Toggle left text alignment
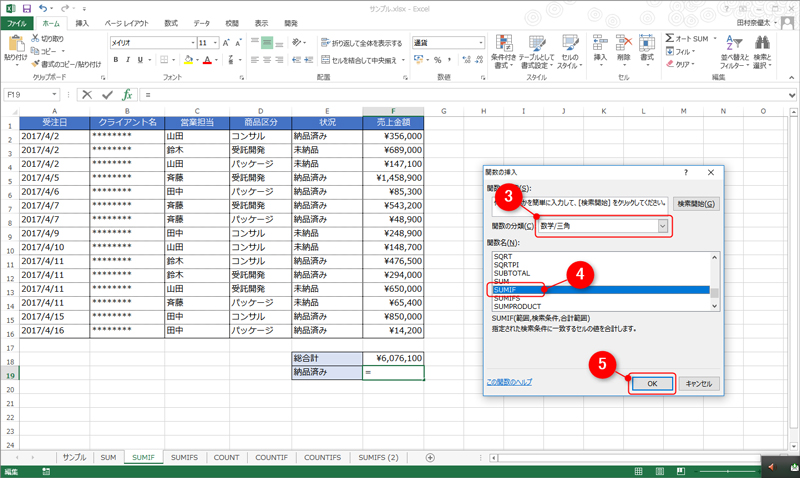The height and width of the screenshot is (478, 800). pyautogui.click(x=255, y=60)
